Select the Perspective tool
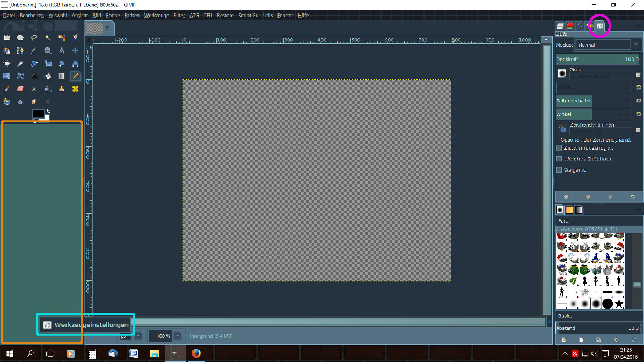The height and width of the screenshot is (362, 644). click(75, 63)
